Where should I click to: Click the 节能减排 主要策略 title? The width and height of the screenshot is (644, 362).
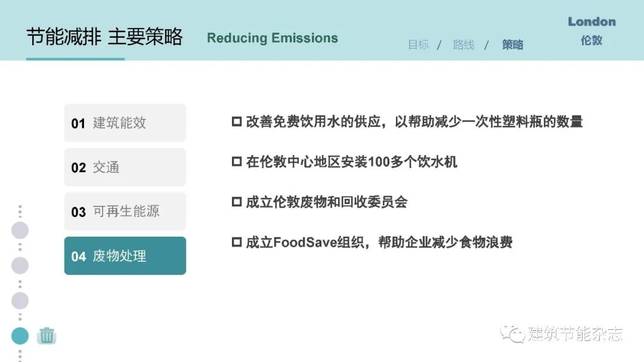104,37
